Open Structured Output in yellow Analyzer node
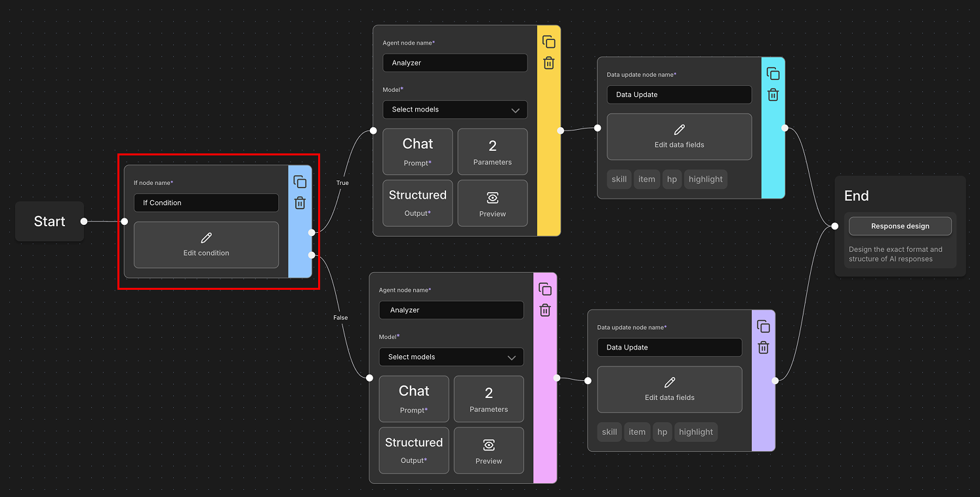The width and height of the screenshot is (980, 497). (418, 203)
